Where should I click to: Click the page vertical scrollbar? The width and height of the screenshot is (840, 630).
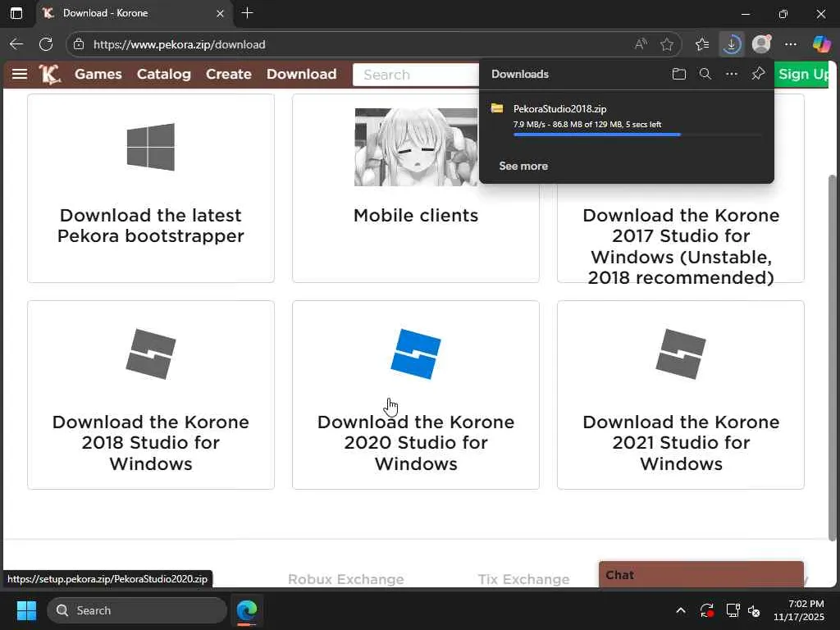click(x=832, y=356)
